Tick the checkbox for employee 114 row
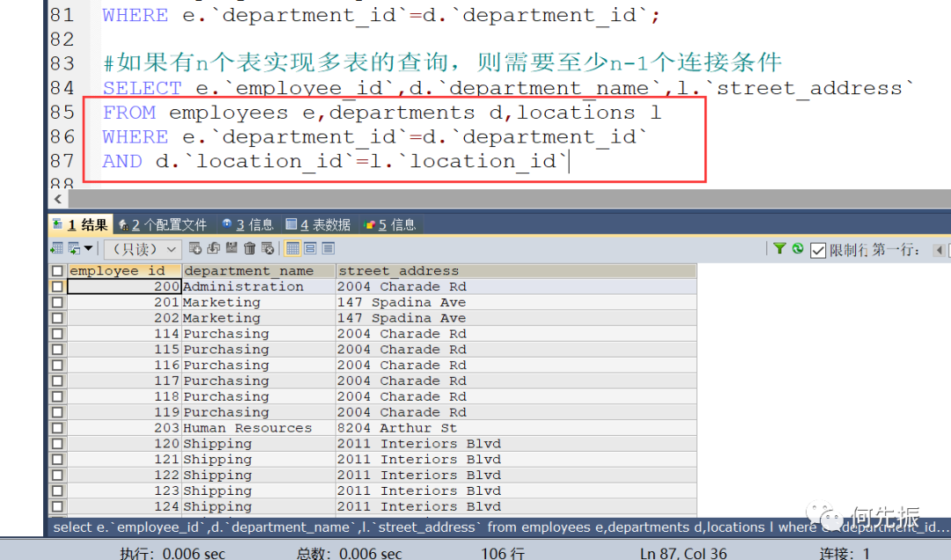951x560 pixels. [57, 334]
